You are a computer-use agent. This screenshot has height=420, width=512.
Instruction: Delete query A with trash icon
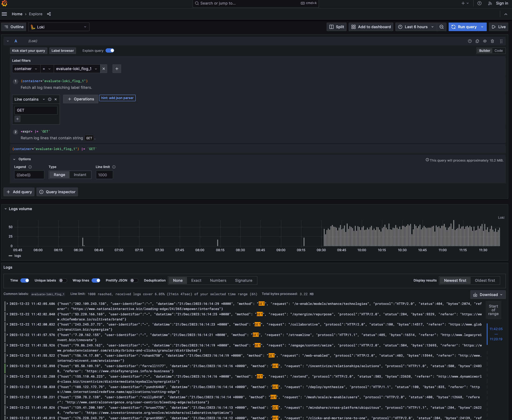coord(492,41)
